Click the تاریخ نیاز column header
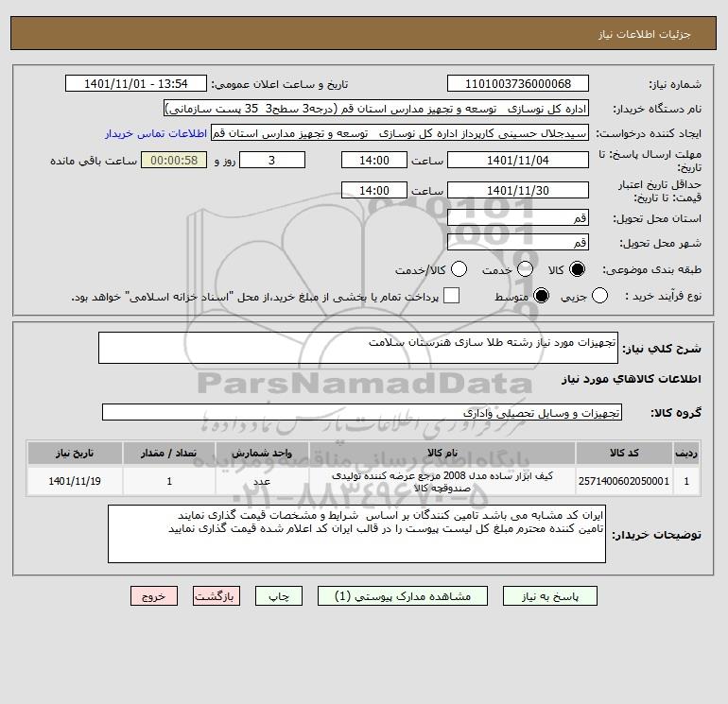The height and width of the screenshot is (704, 728). tap(75, 453)
